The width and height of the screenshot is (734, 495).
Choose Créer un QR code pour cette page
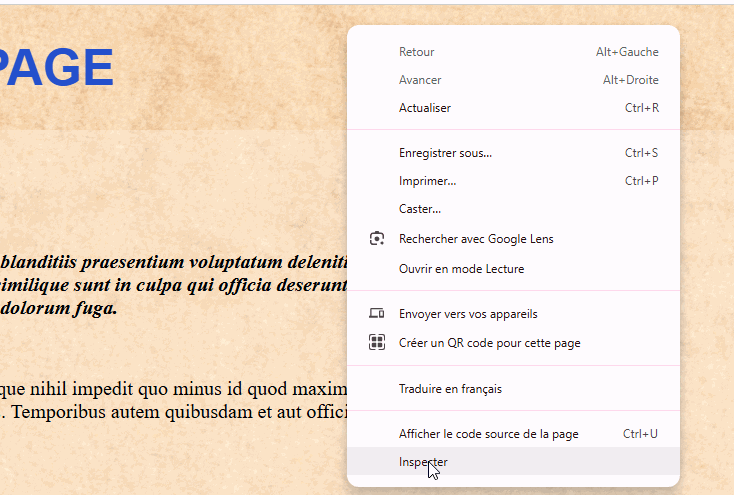(489, 343)
